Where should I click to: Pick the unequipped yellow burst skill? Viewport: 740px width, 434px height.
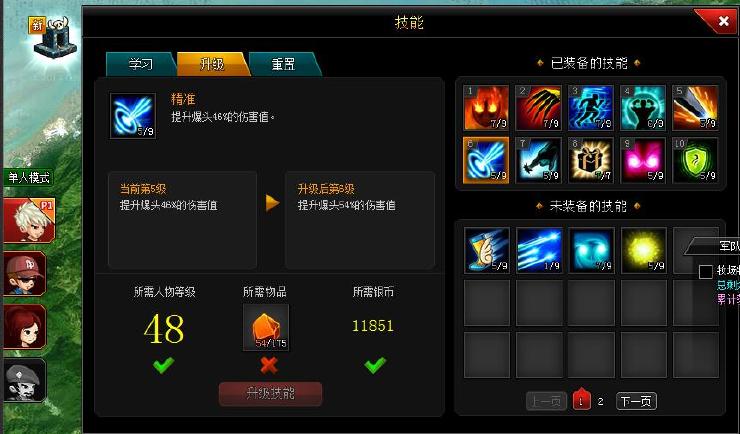(643, 250)
